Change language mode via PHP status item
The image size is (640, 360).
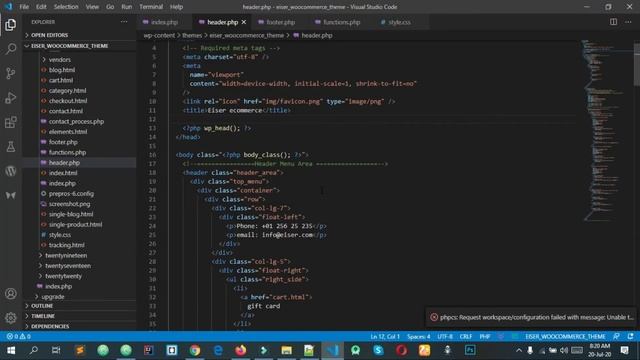(x=484, y=336)
